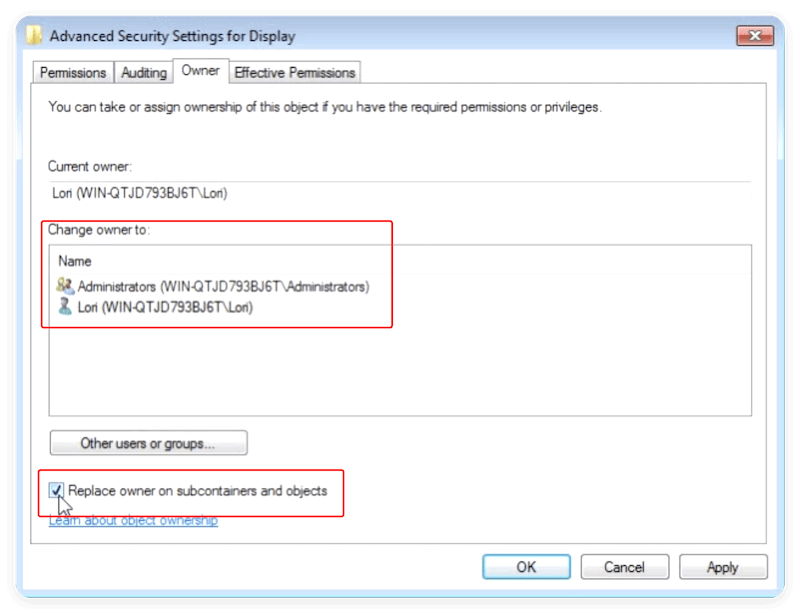The width and height of the screenshot is (800, 613).
Task: Click the Name column header
Action: [74, 260]
